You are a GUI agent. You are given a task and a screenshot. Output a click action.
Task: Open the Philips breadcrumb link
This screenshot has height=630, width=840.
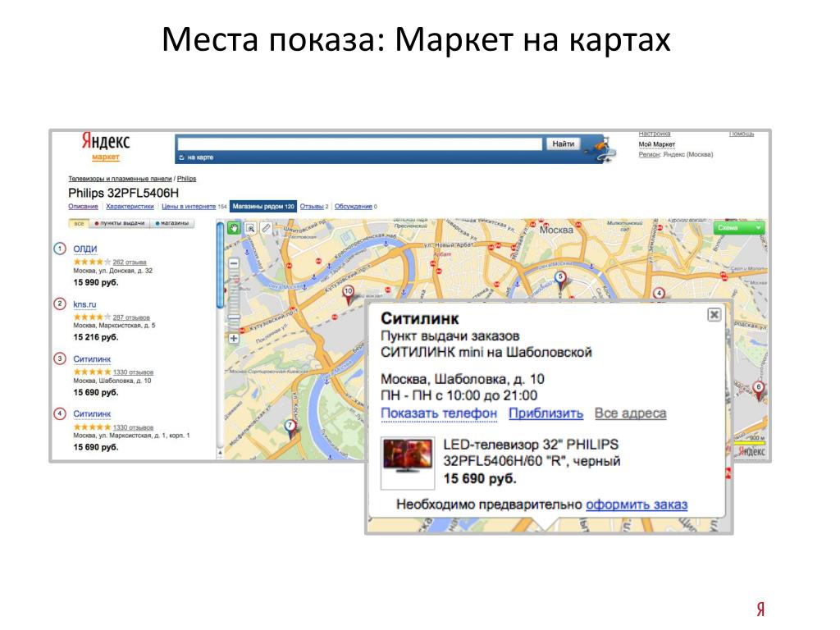point(186,179)
